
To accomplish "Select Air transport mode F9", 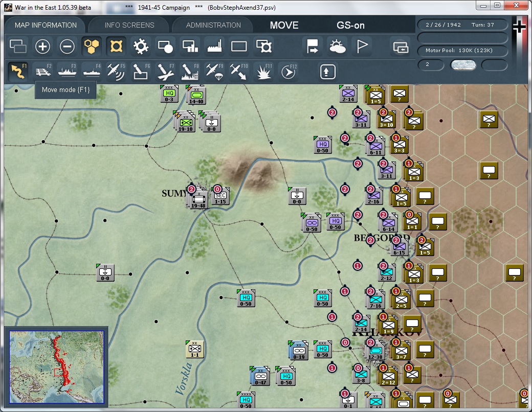I will pyautogui.click(x=214, y=71).
